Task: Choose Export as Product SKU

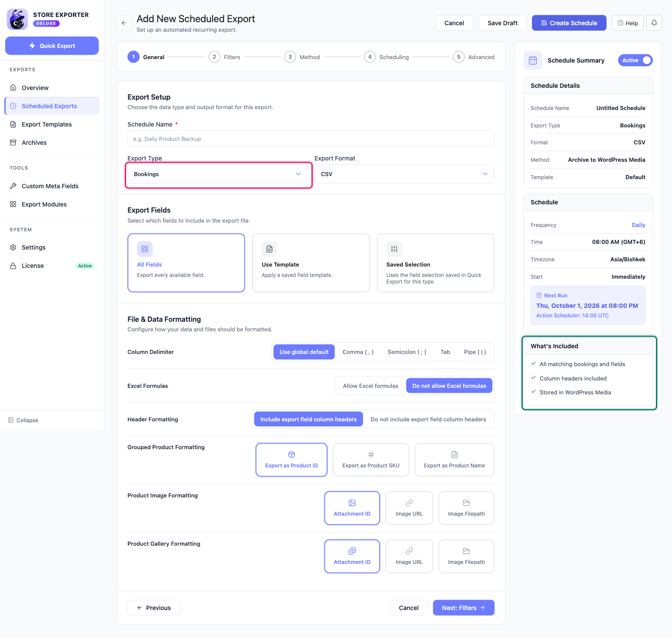Action: 371,460
